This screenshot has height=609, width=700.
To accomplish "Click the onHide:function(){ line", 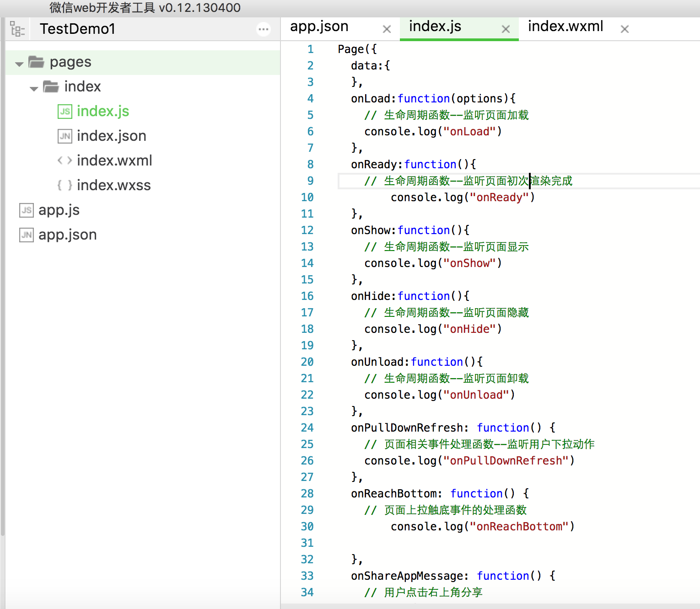I will tap(410, 296).
